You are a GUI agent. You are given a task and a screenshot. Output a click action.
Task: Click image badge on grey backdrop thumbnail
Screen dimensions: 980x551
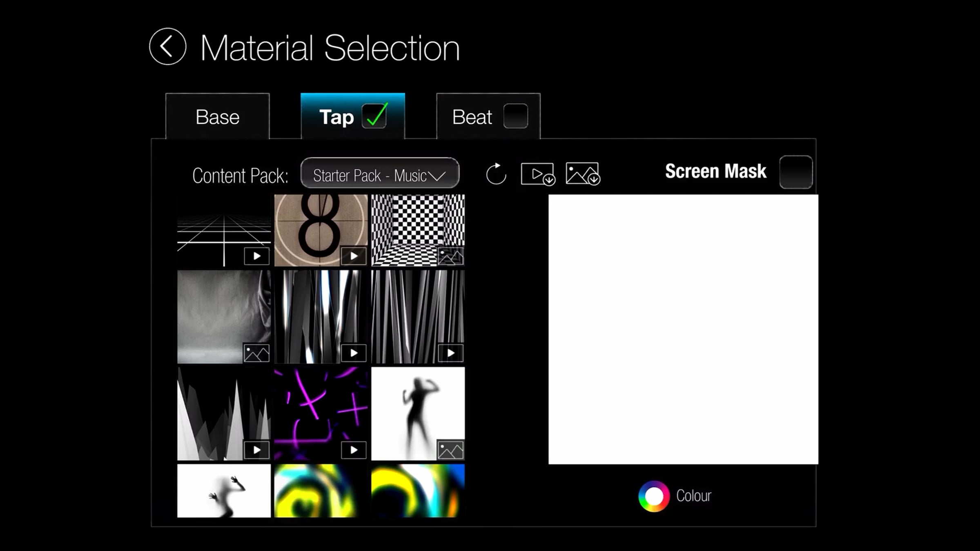point(256,353)
